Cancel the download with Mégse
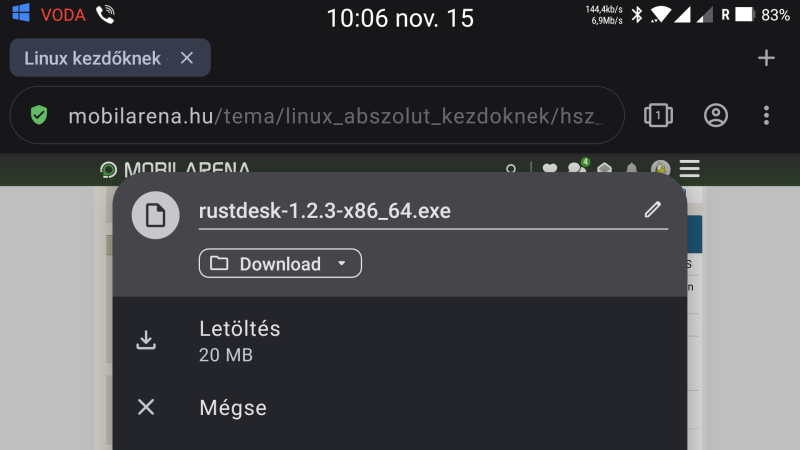 [x=399, y=407]
